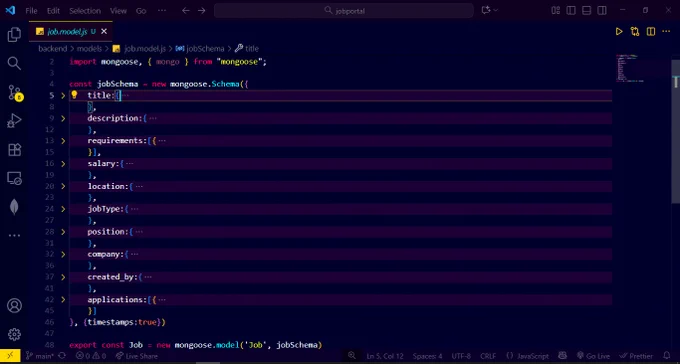
Task: Click the remote window indicator in status bar
Action: click(x=10, y=356)
